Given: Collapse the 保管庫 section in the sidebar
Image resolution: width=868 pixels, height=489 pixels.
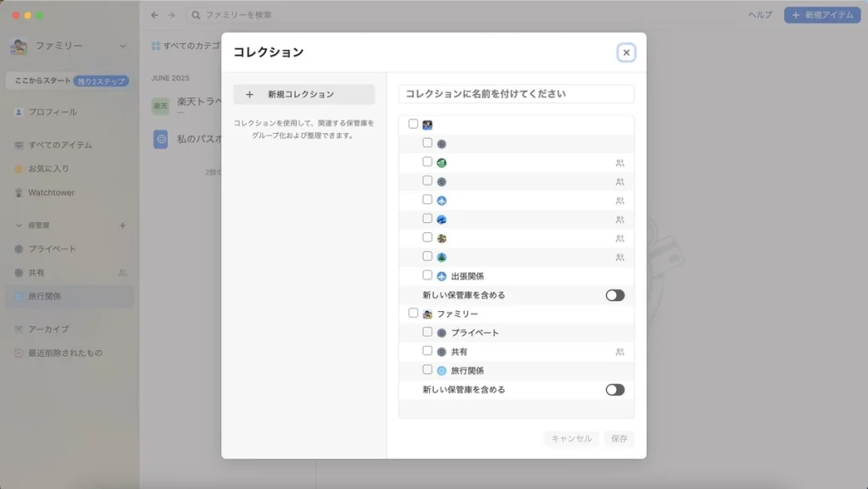Looking at the screenshot, I should (19, 225).
